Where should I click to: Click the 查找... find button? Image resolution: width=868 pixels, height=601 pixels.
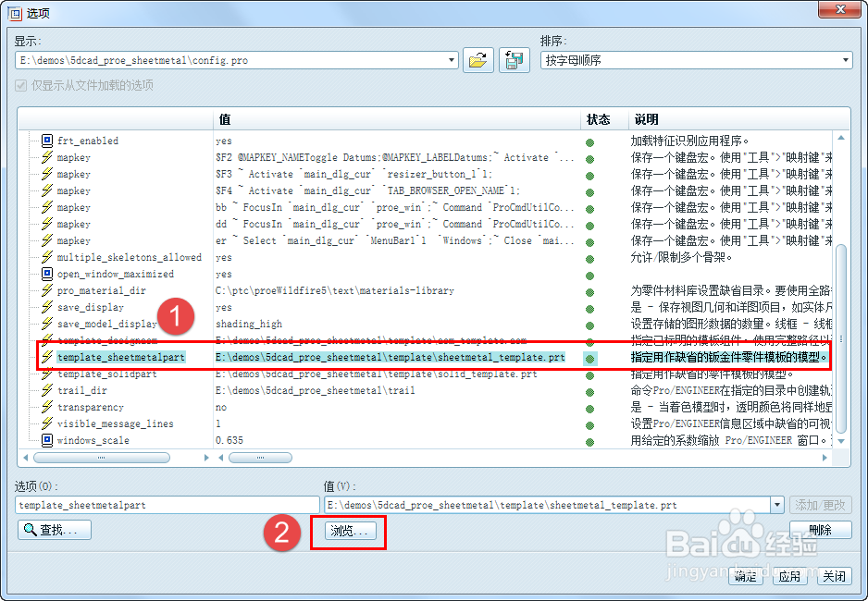55,530
